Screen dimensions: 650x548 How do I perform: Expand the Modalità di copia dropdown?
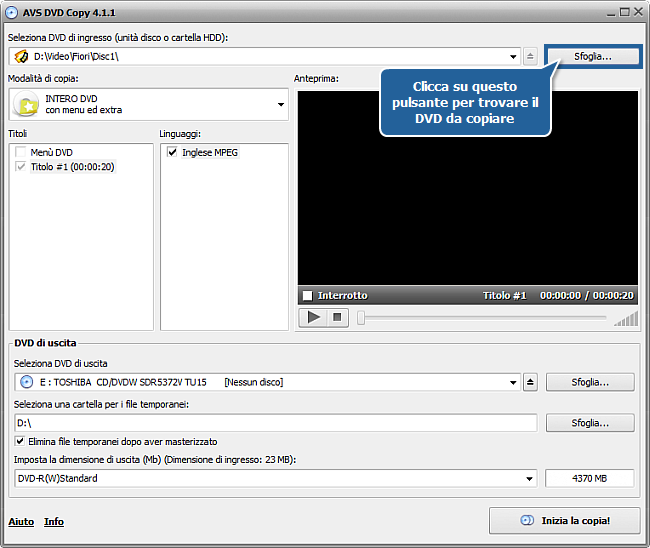click(x=281, y=104)
